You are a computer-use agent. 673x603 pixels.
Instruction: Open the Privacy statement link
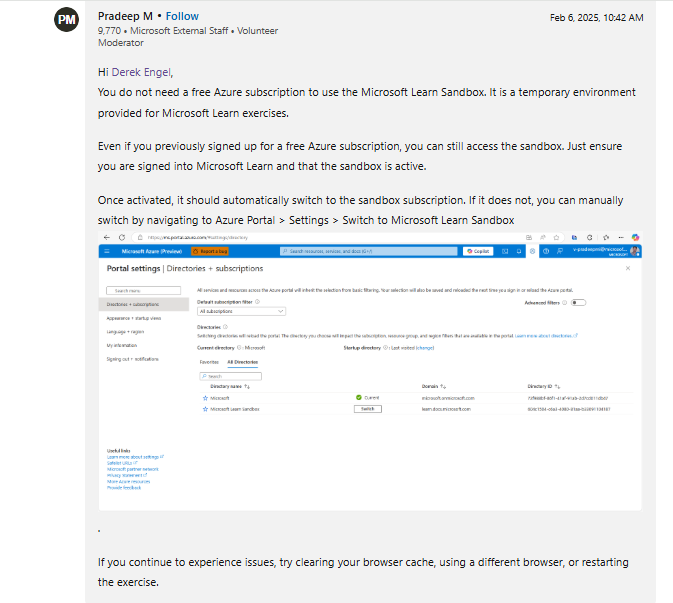[127, 475]
